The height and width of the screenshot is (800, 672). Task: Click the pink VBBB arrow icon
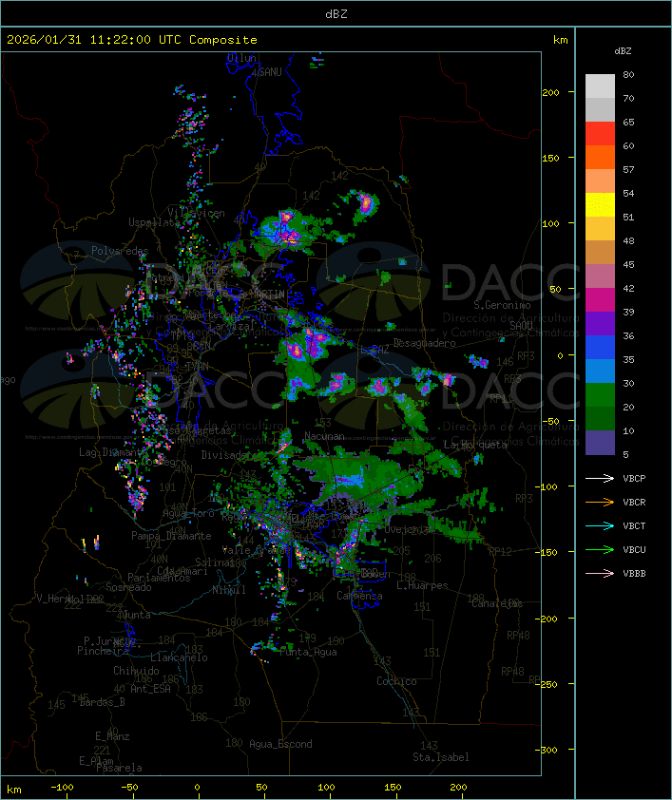tap(601, 573)
